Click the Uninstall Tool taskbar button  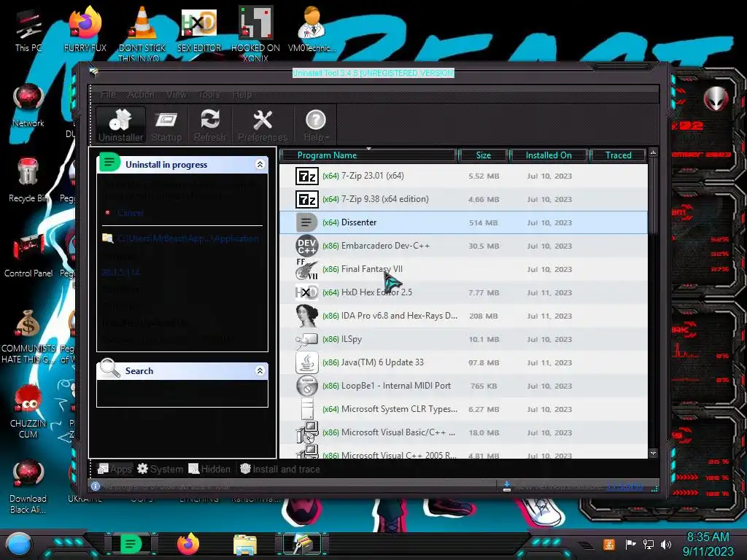pyautogui.click(x=302, y=544)
